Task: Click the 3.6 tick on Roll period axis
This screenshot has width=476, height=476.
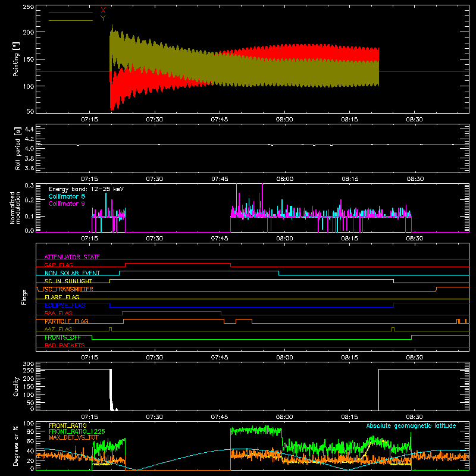Action: click(29, 168)
